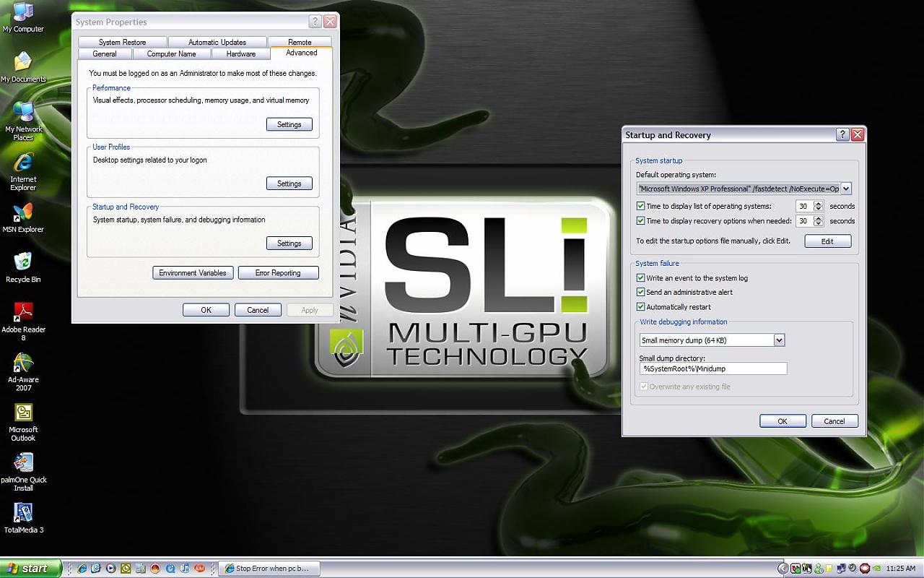924x578 pixels.
Task: Open the My Network Places icon
Action: coord(23,113)
